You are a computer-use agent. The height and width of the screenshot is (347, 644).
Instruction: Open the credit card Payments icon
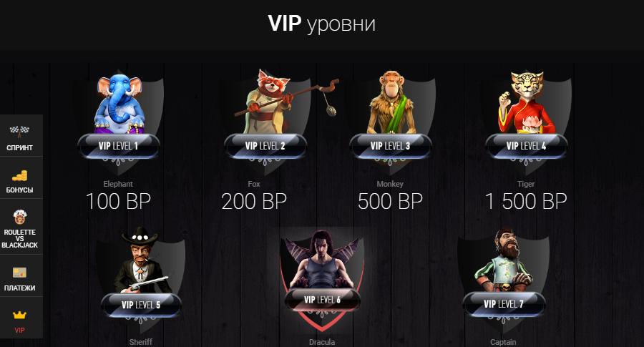pyautogui.click(x=19, y=273)
